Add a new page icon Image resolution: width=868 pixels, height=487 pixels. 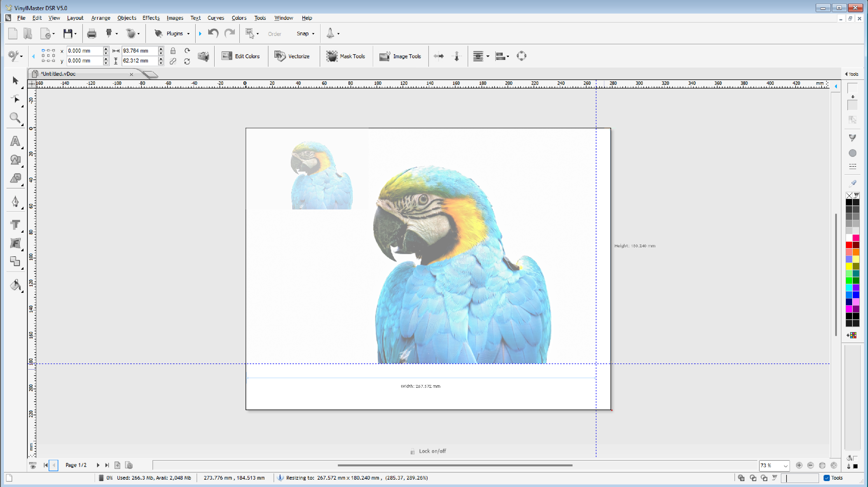tap(117, 465)
